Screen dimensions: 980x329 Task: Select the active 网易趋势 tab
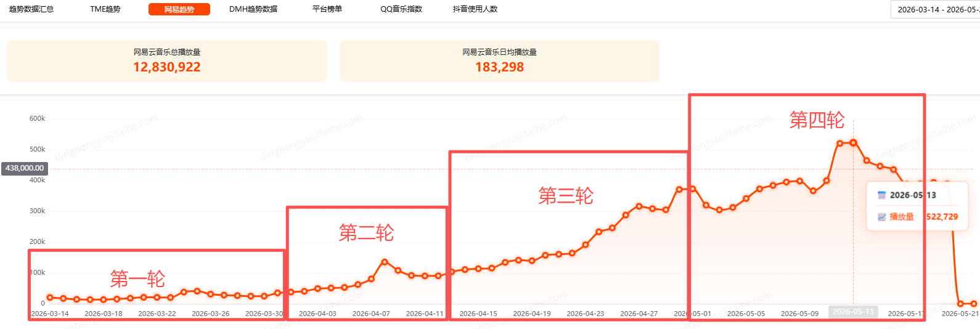click(179, 9)
